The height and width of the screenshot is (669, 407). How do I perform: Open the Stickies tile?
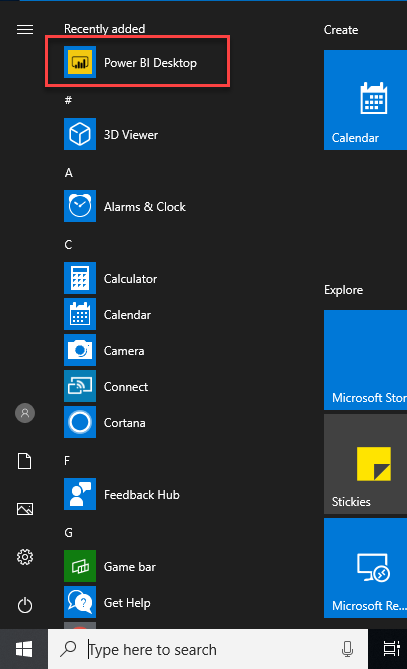click(365, 464)
